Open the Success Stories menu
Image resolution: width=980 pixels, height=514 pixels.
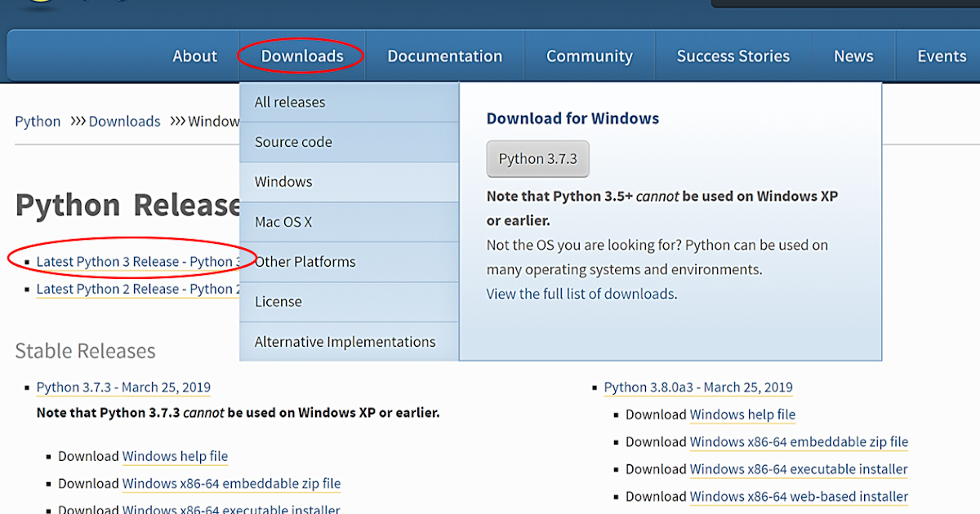tap(733, 55)
